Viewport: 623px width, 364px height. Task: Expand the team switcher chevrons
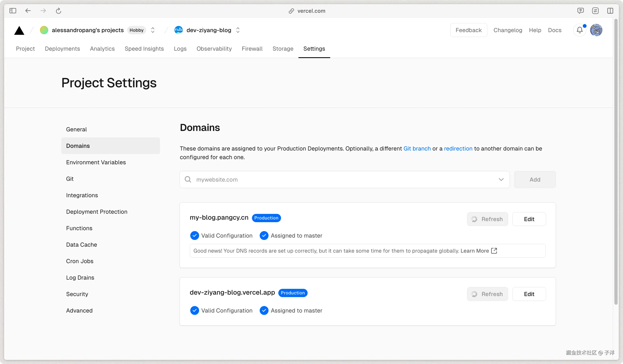[153, 30]
